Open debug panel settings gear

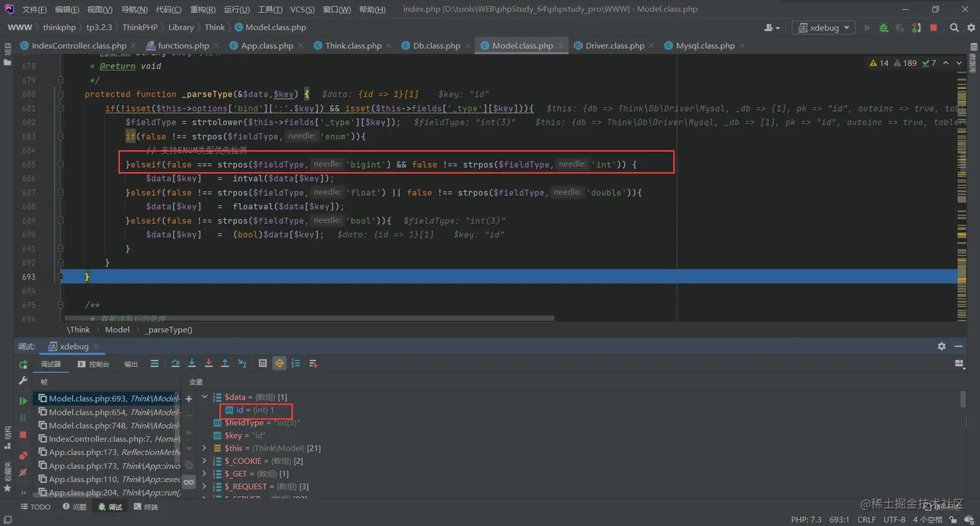942,346
